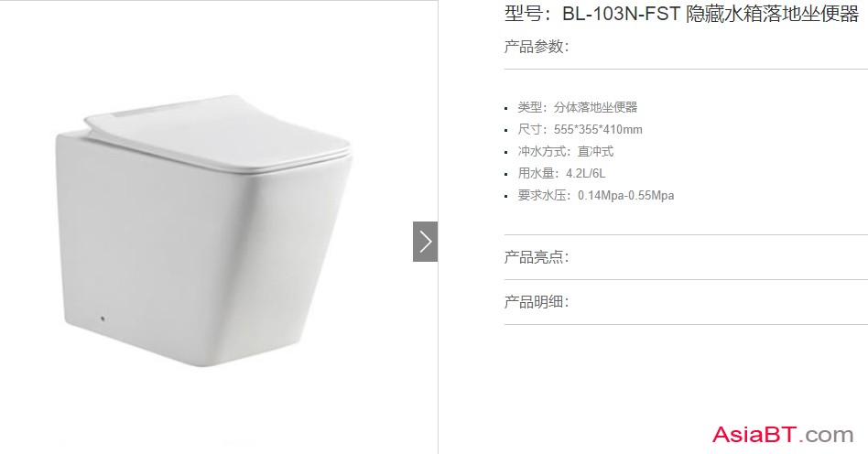The image size is (868, 454).
Task: Expand the 产品明细 section
Action: coord(537,302)
